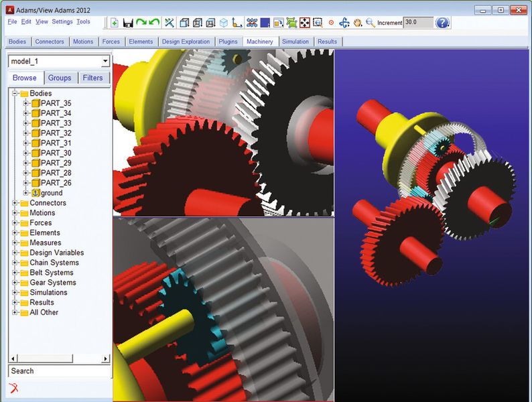The image size is (532, 402).
Task: Switch to the Bodies ribbon tab
Action: [17, 42]
